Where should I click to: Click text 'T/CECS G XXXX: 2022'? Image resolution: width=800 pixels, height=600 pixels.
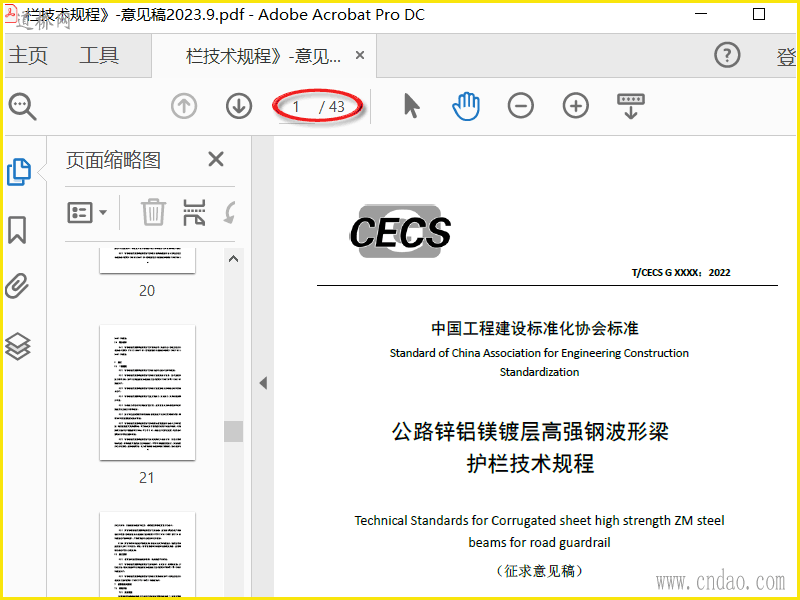pos(681,272)
